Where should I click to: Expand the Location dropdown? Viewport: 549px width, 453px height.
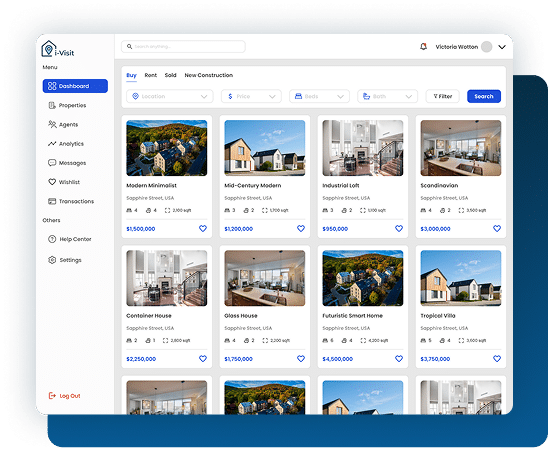point(170,96)
